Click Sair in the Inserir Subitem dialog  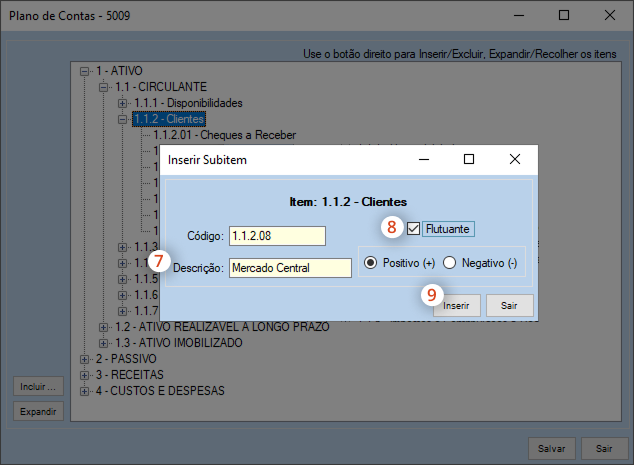pyautogui.click(x=509, y=306)
